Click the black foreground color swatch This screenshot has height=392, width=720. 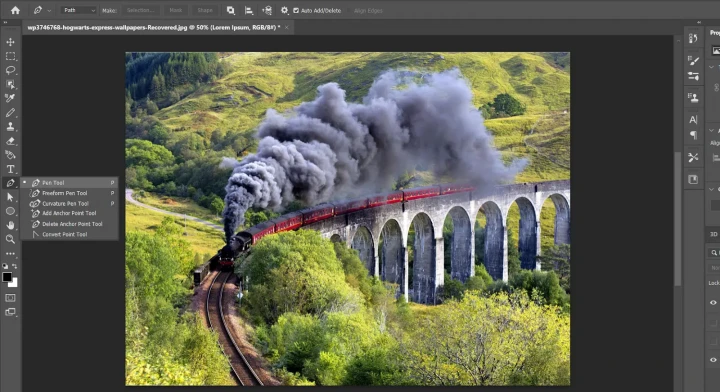(7, 277)
